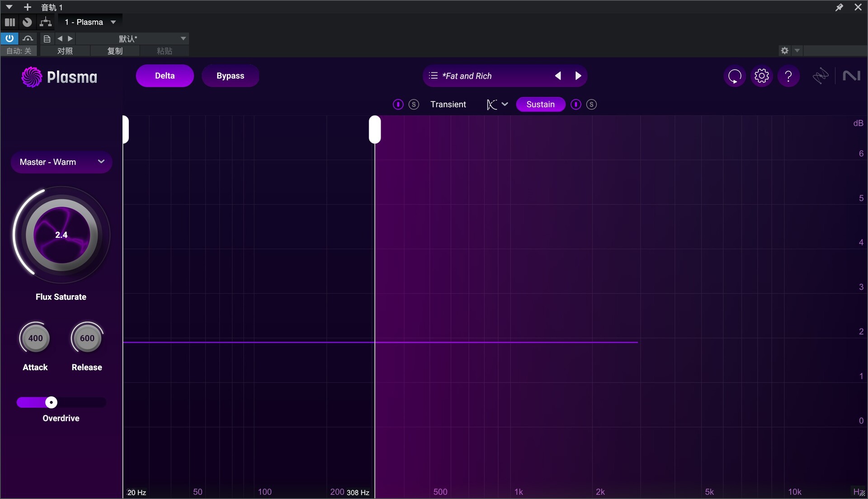The image size is (868, 499).
Task: Click the 音轨 1 track title
Action: [x=52, y=7]
